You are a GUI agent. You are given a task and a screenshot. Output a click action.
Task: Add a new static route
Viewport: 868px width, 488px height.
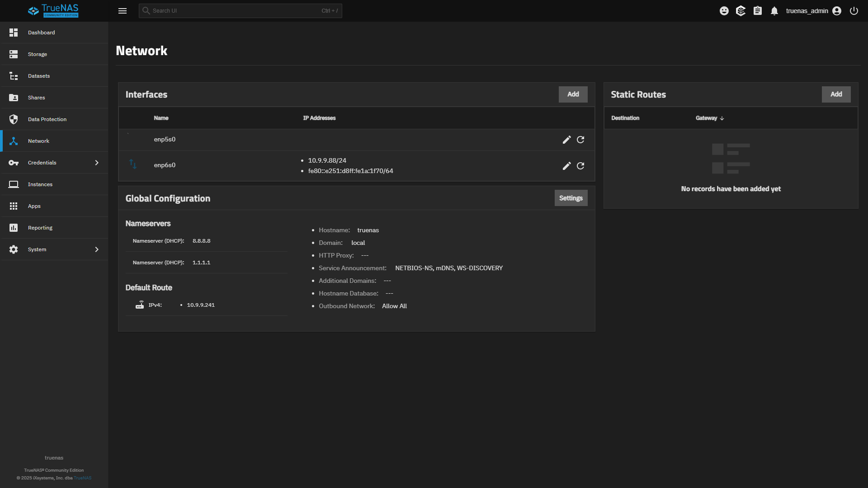click(836, 94)
